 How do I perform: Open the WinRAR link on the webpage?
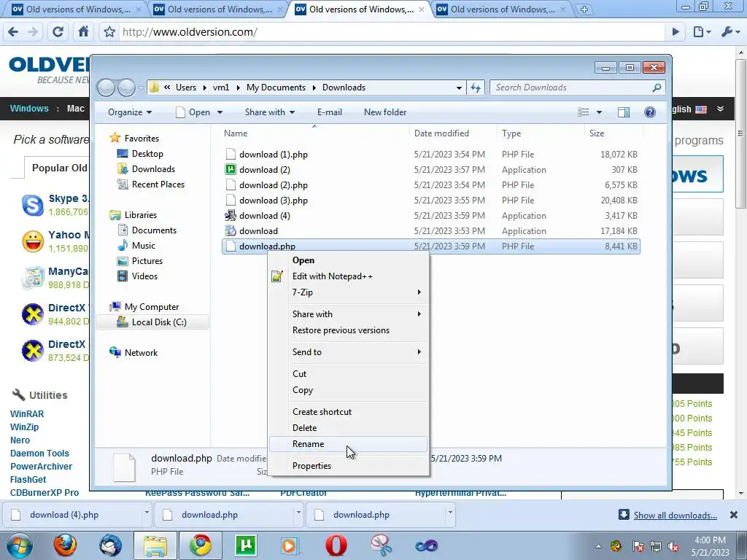tap(27, 414)
